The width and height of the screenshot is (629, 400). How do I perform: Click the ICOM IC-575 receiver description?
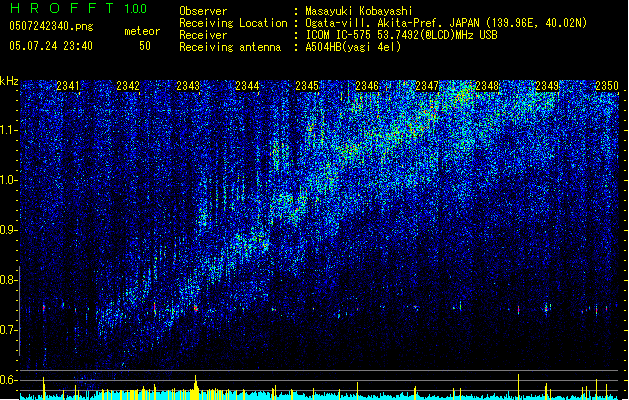[401, 35]
